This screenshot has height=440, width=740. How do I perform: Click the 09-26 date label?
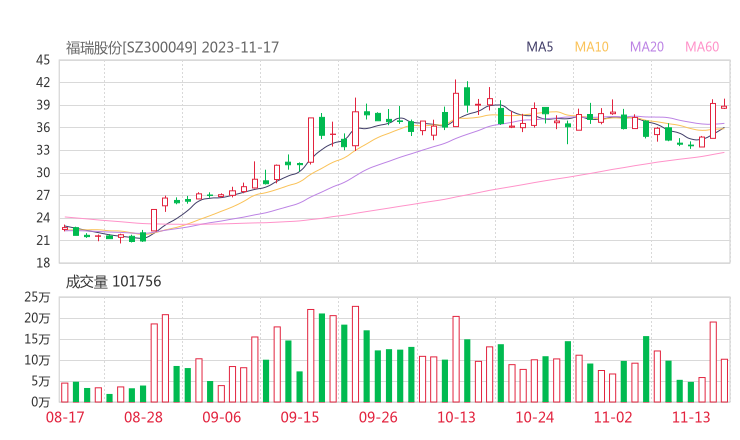tap(378, 417)
